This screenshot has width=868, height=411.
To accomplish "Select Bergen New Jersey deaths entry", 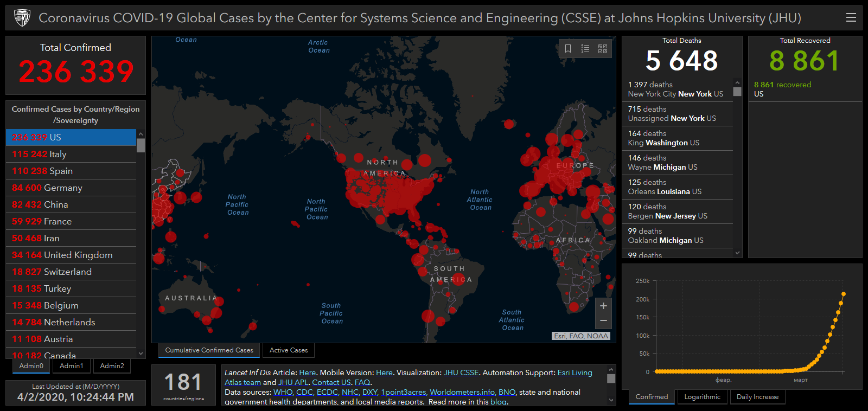I will (678, 211).
